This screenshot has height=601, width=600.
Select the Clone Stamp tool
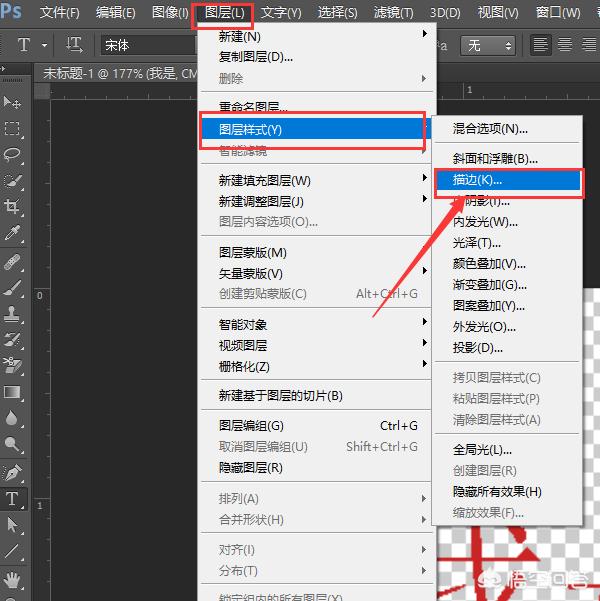(x=12, y=314)
